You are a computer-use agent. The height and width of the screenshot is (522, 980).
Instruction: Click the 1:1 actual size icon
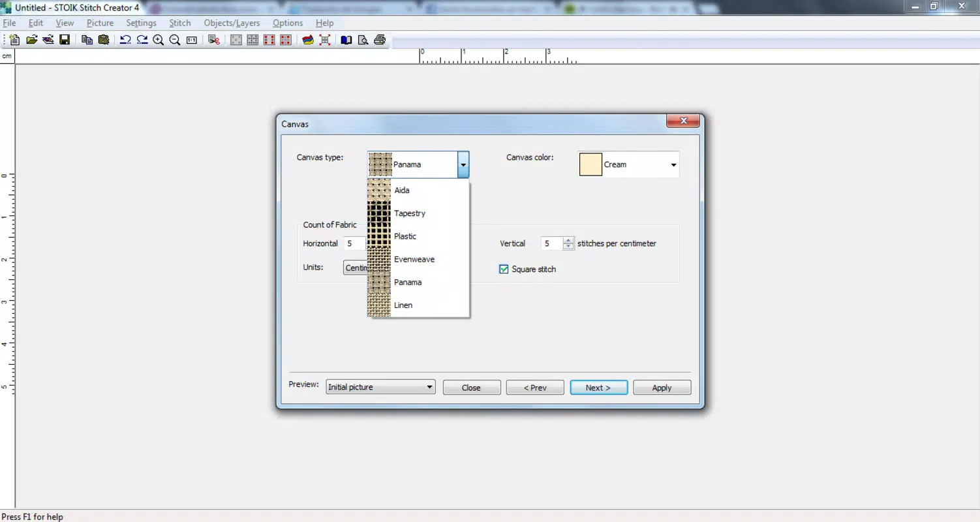click(192, 40)
